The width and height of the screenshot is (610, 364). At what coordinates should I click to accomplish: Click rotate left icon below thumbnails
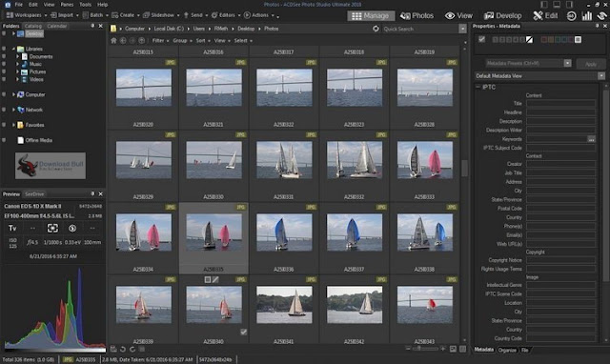point(123,349)
